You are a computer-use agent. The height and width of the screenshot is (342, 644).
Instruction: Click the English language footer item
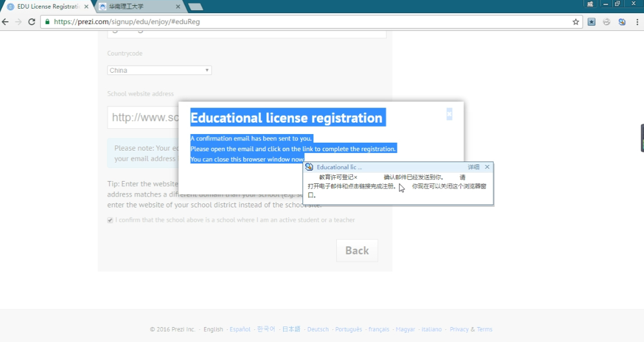(x=213, y=329)
